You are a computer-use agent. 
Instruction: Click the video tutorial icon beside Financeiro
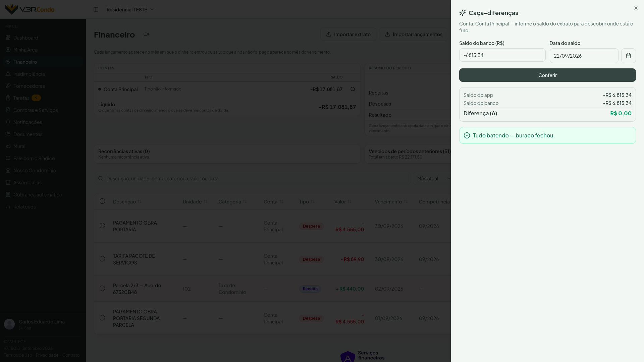pyautogui.click(x=146, y=34)
